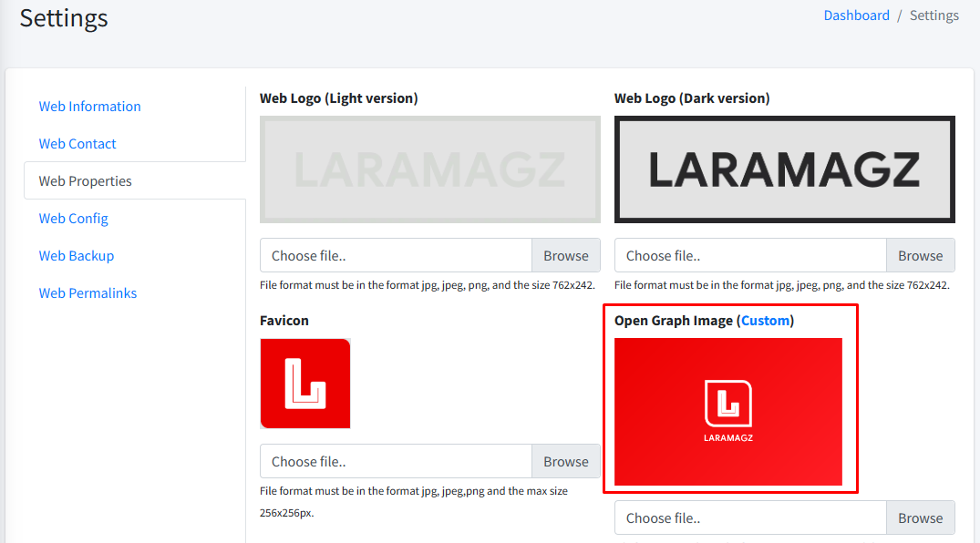980x543 pixels.
Task: Click the Custom link beside Open Graph Image
Action: tap(765, 321)
